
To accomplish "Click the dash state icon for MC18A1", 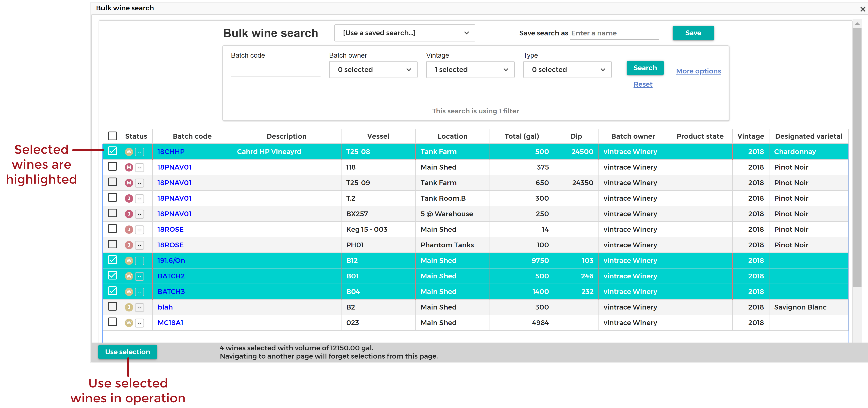I will point(139,323).
